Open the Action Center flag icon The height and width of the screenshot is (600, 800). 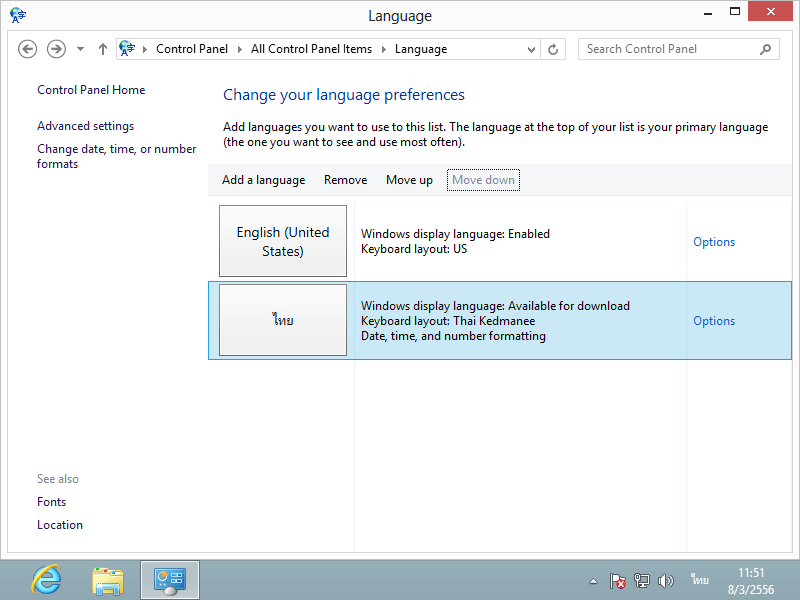click(617, 581)
